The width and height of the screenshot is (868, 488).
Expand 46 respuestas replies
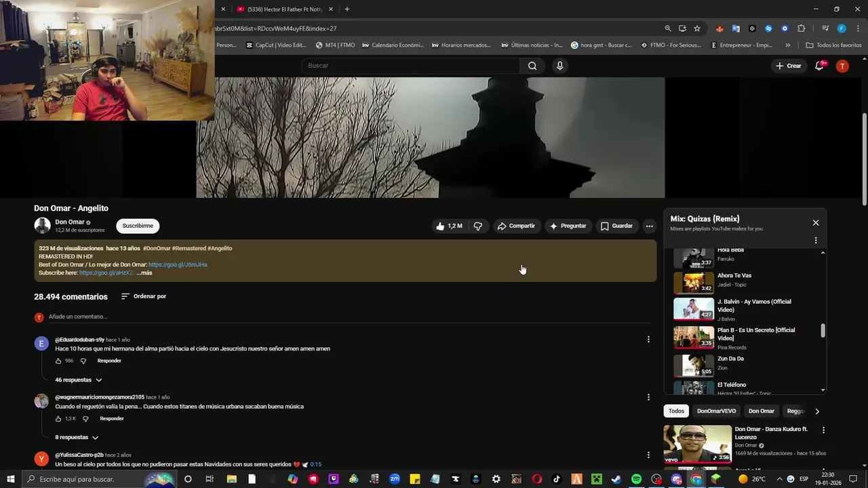pos(78,380)
